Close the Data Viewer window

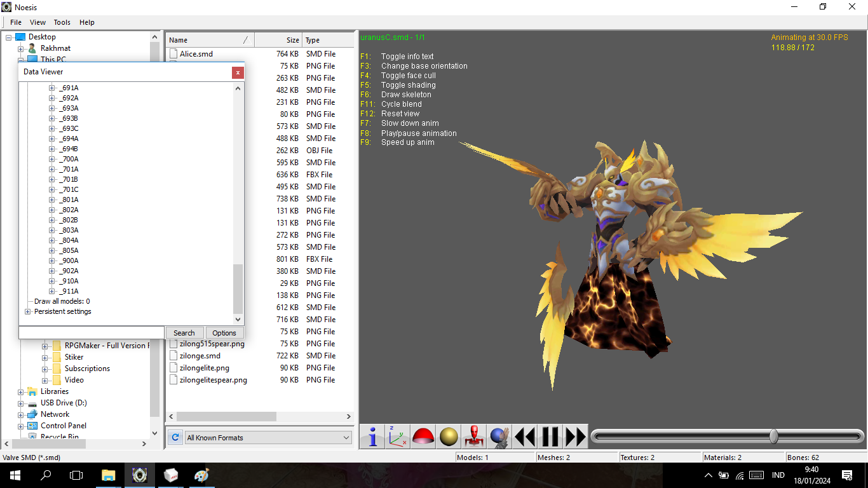click(238, 72)
